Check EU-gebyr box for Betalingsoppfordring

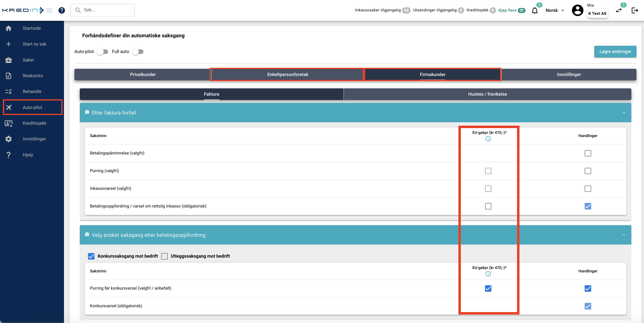pyautogui.click(x=488, y=206)
